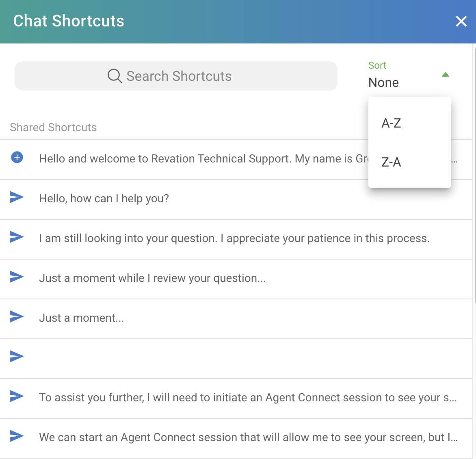
Task: Send the 'We can start an Agent Connect' shortcut
Action: click(17, 436)
